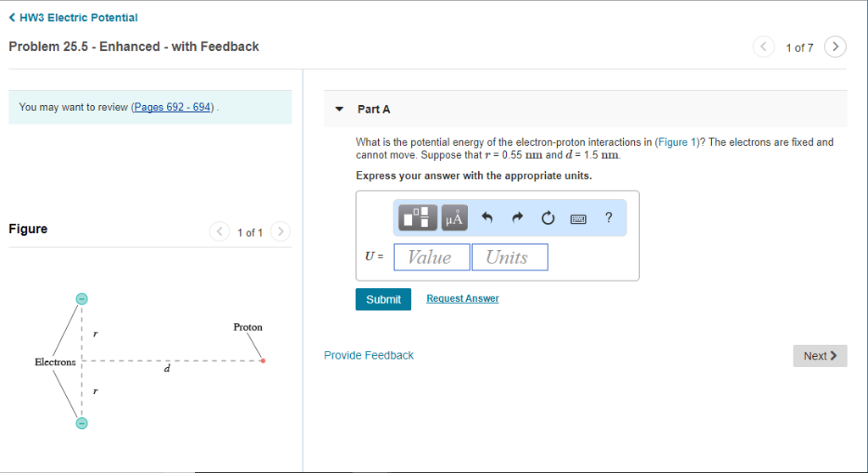Viewport: 868px width, 473px height.
Task: Go to next problem using top arrow
Action: tap(835, 47)
